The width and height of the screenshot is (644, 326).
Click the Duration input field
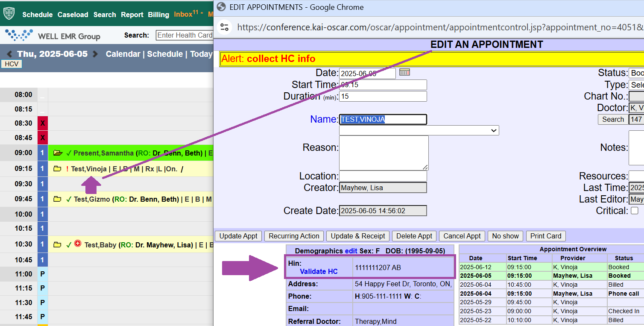click(383, 96)
